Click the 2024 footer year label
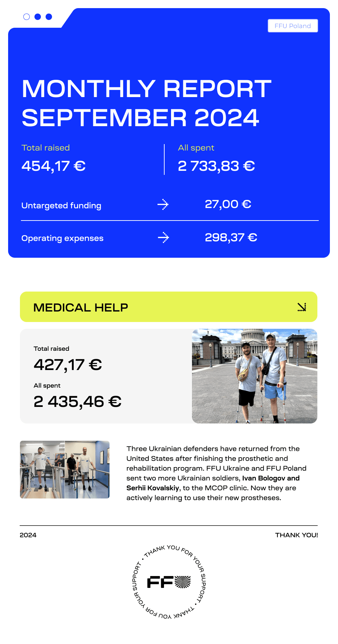338x644 pixels. [x=28, y=535]
